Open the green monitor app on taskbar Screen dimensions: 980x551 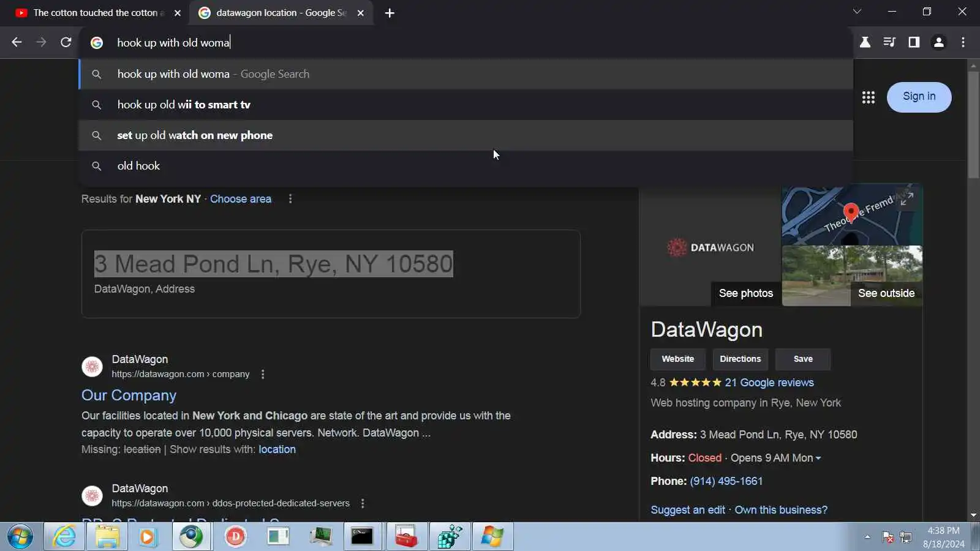320,537
